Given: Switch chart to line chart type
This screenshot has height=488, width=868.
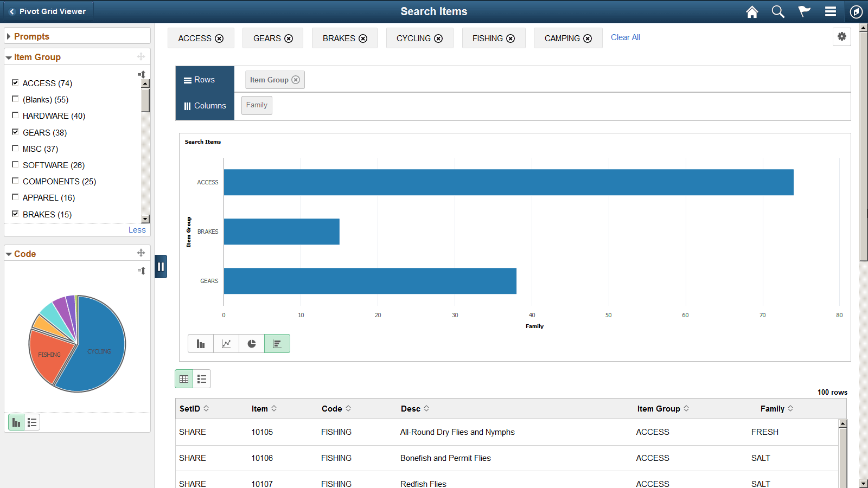Looking at the screenshot, I should pyautogui.click(x=226, y=344).
